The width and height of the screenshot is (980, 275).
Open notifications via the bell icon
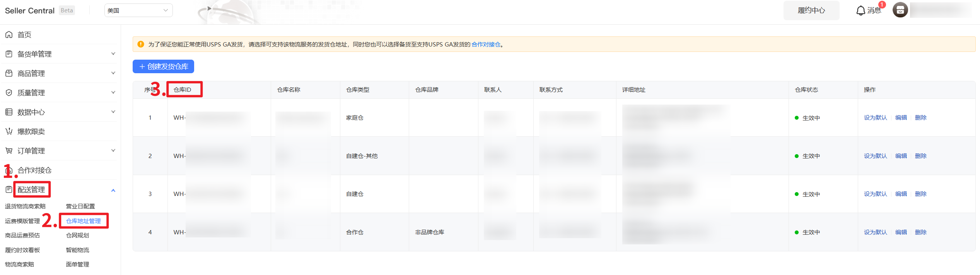860,10
